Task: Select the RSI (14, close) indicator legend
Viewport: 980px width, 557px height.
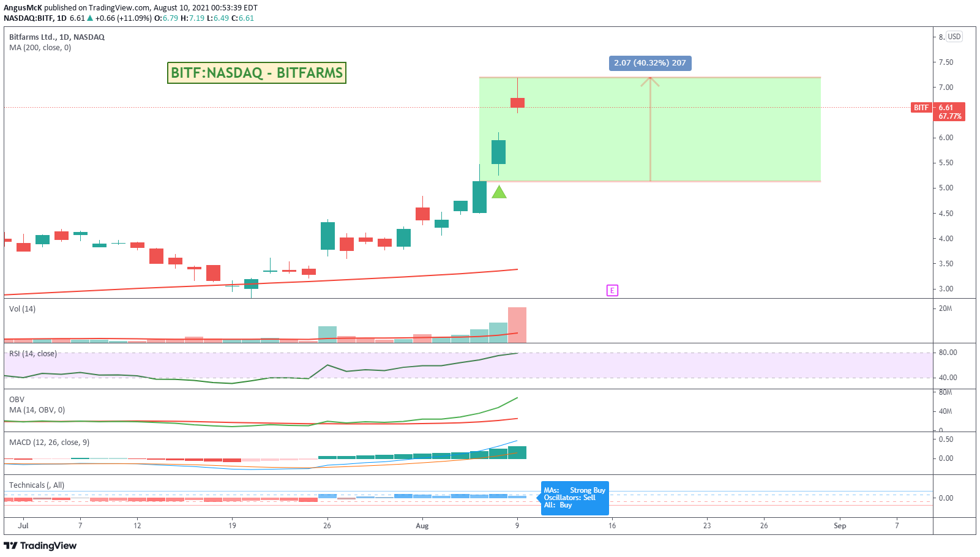Action: 32,354
